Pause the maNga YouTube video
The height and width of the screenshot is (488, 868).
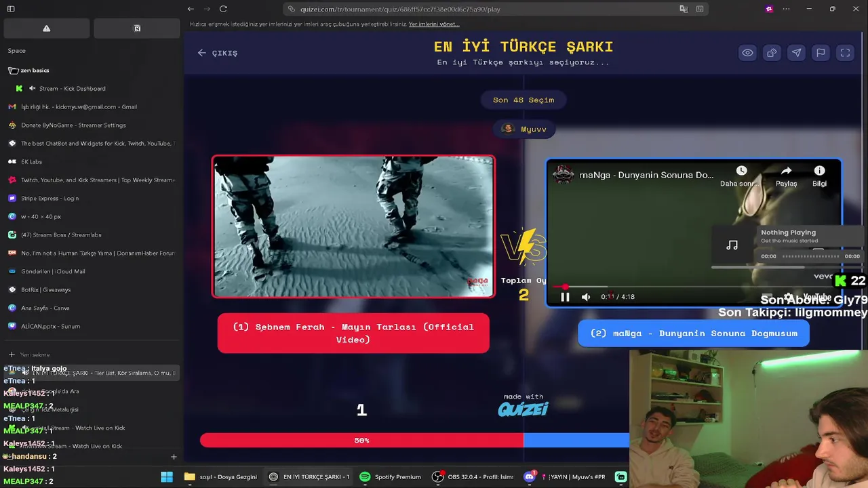pyautogui.click(x=565, y=297)
